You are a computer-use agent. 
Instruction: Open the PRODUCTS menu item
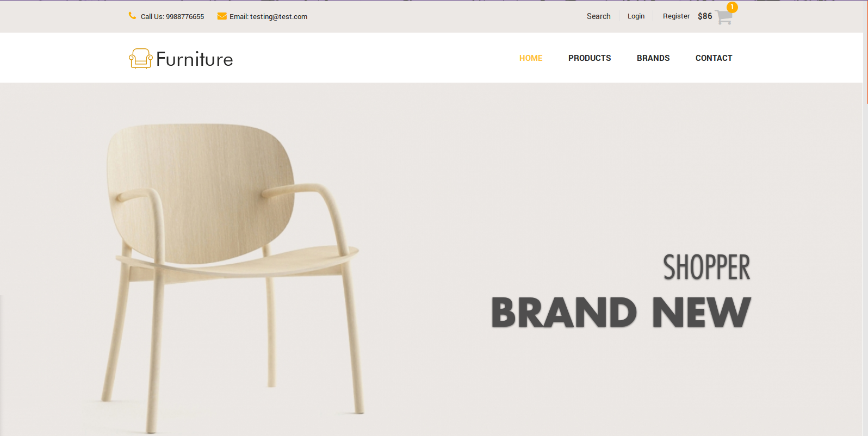[590, 58]
